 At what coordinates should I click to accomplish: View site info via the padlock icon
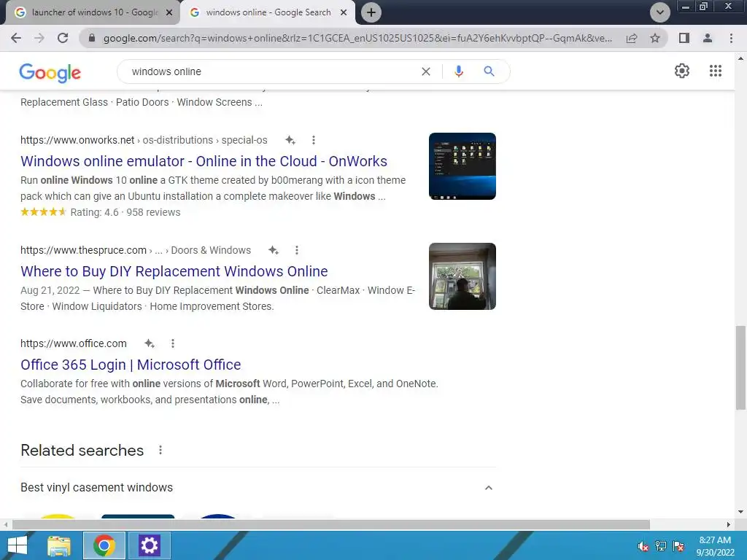[x=92, y=38]
